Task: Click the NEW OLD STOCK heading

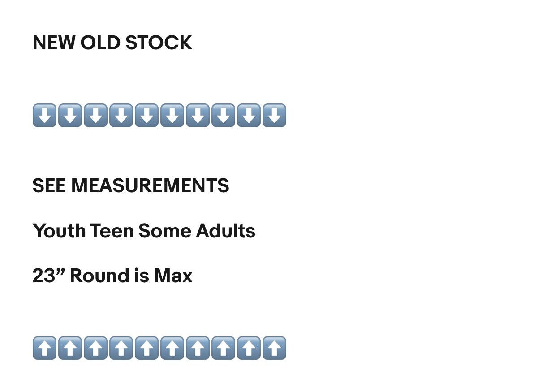Action: click(112, 43)
